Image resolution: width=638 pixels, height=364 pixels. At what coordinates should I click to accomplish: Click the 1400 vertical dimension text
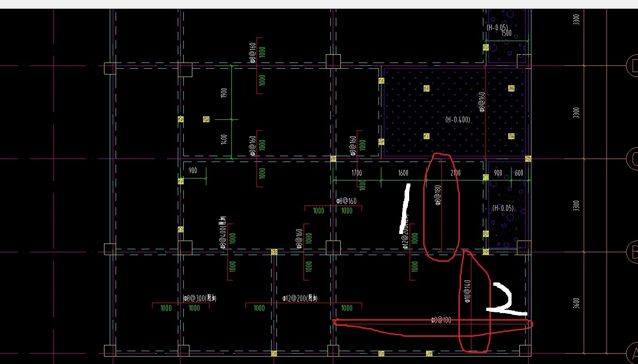click(224, 139)
